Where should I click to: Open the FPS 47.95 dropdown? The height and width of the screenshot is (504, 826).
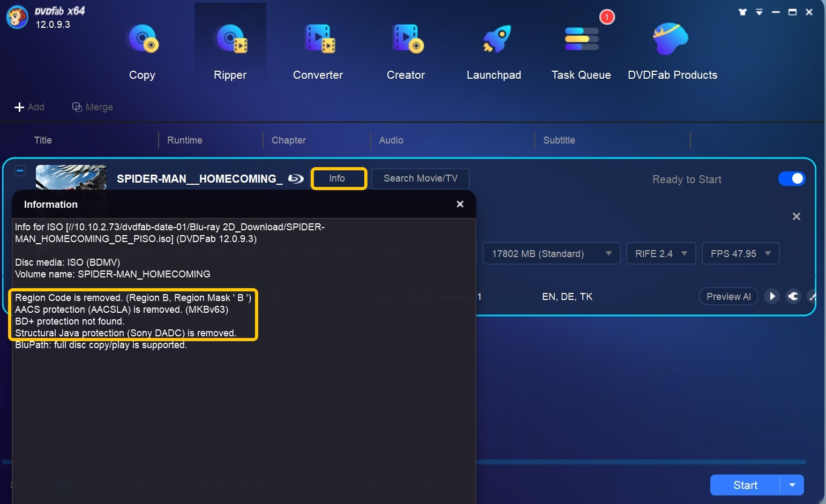click(x=740, y=253)
